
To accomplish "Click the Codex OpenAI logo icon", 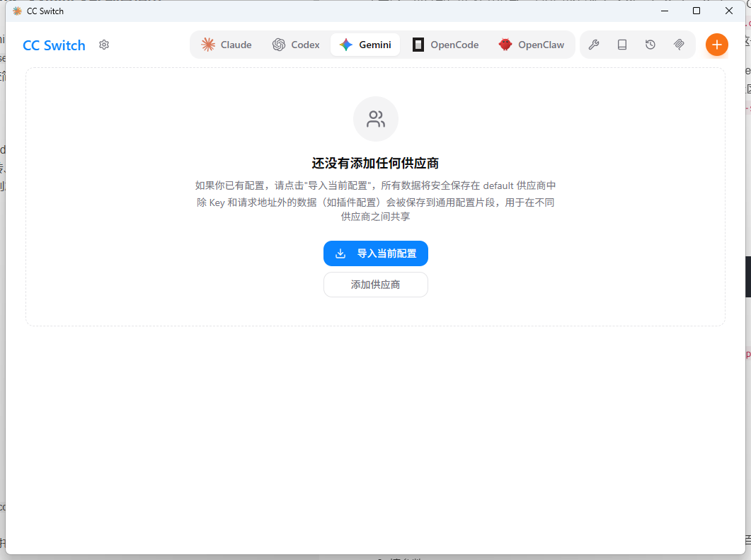I will [x=279, y=44].
